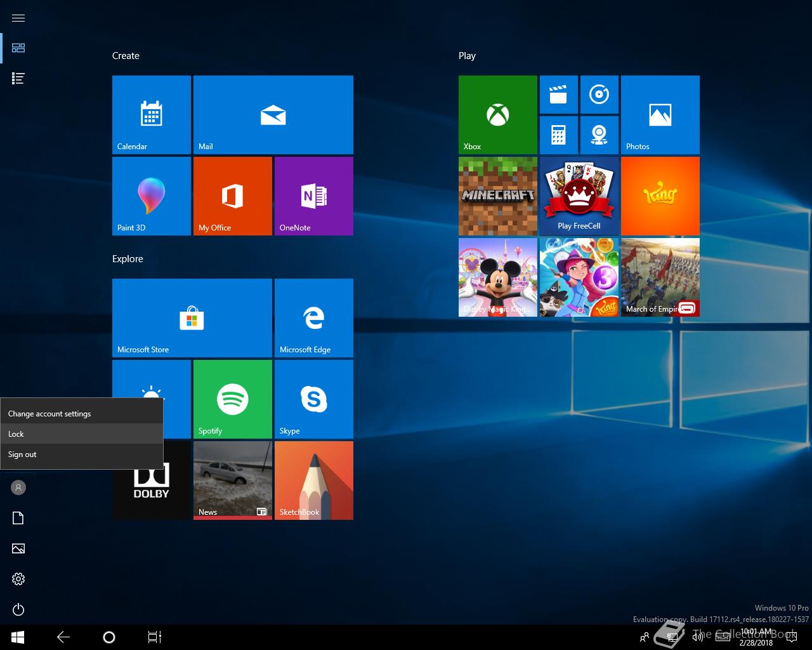Open Cortana from the taskbar circle
This screenshot has width=812, height=650.
click(109, 637)
